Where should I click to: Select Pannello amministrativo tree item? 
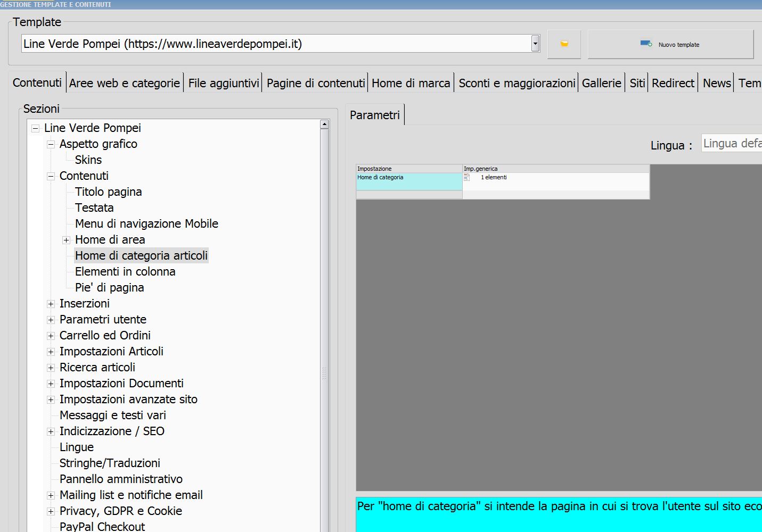(x=121, y=479)
